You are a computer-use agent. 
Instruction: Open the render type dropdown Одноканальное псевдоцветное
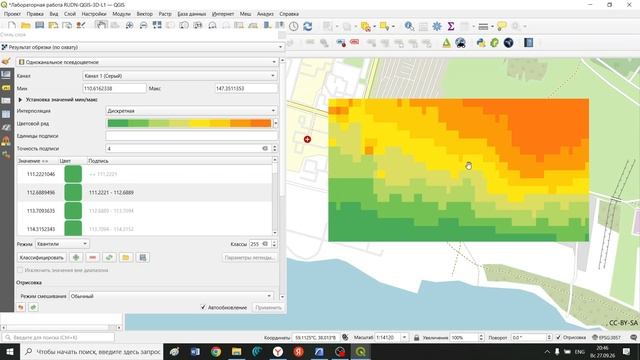pos(147,62)
